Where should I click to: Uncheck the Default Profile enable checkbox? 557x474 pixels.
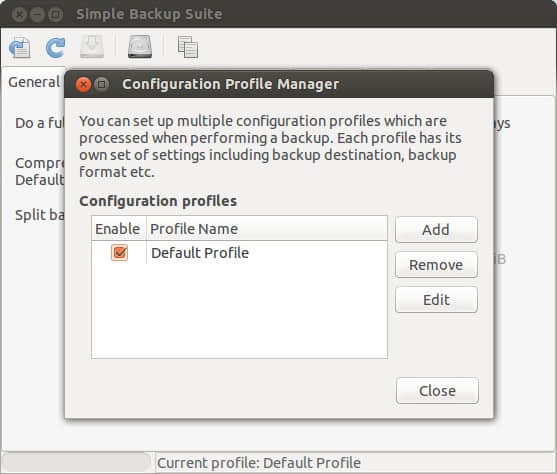pos(119,253)
